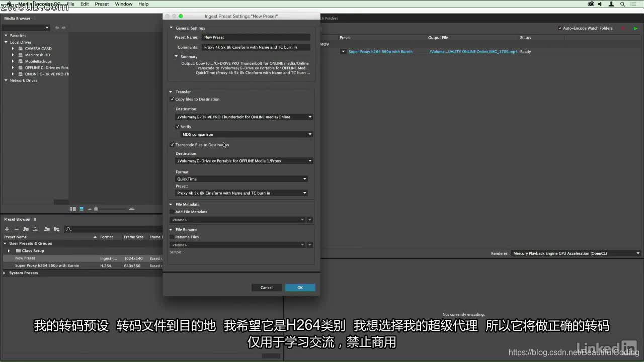Viewport: 644px width, 362px height.
Task: Enable the Rename Files checkbox
Action: tap(172, 237)
